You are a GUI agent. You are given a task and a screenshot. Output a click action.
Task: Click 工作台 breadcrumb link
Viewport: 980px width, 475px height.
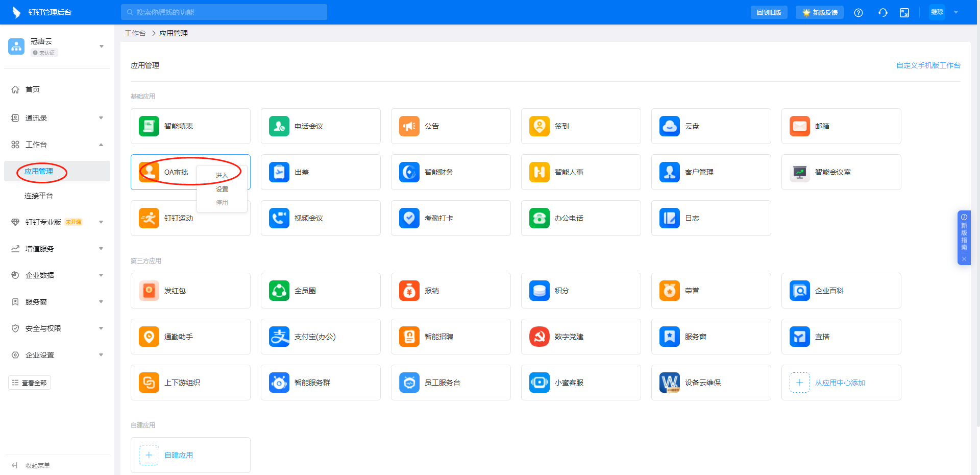point(135,33)
